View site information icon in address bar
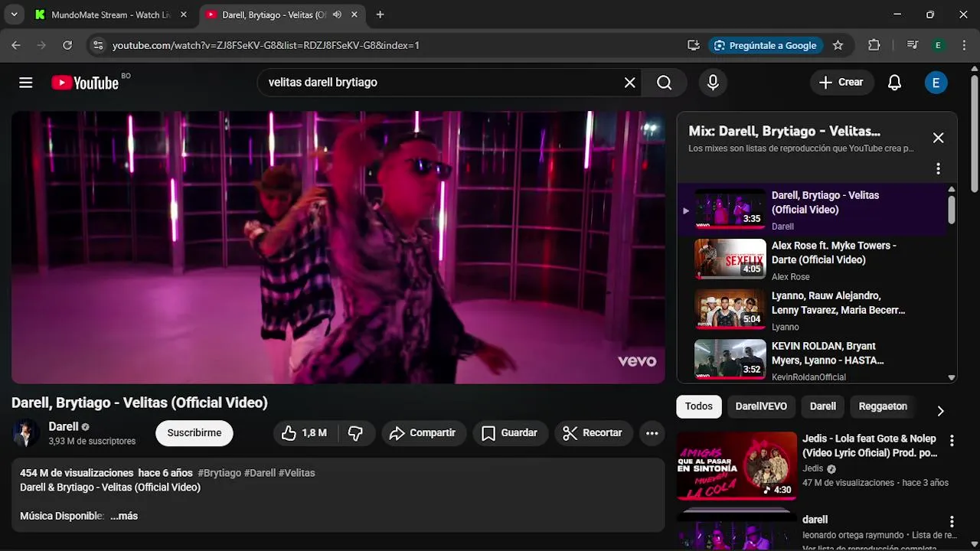 [x=97, y=45]
